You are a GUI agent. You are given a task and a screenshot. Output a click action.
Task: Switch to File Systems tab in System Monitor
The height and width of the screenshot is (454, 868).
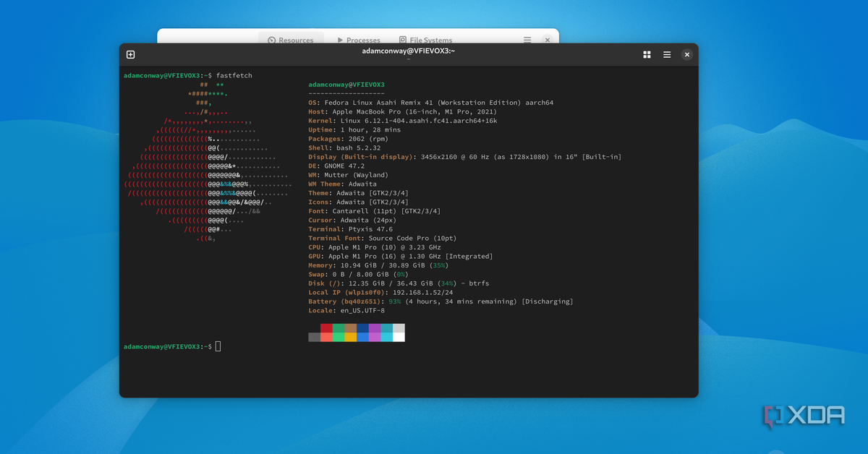pyautogui.click(x=425, y=40)
